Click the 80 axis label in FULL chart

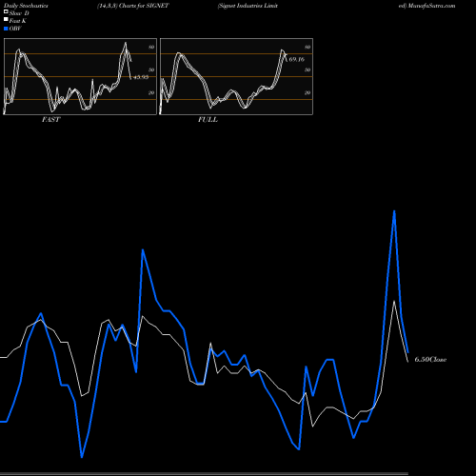[307, 47]
